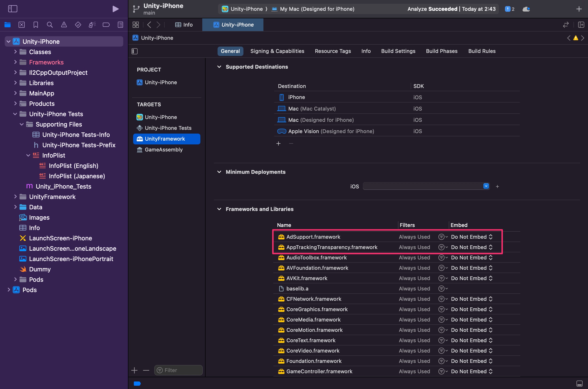Run the project with the play button
Viewport: 588px width, 389px height.
click(115, 9)
